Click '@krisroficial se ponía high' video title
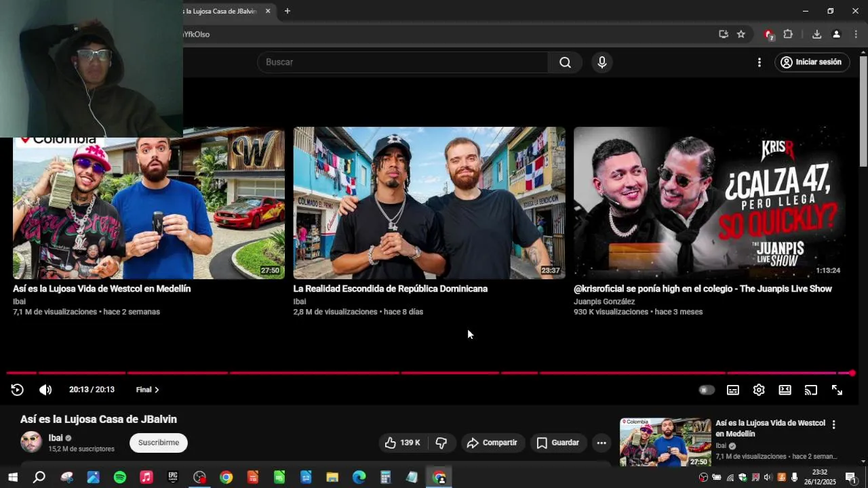 703,289
